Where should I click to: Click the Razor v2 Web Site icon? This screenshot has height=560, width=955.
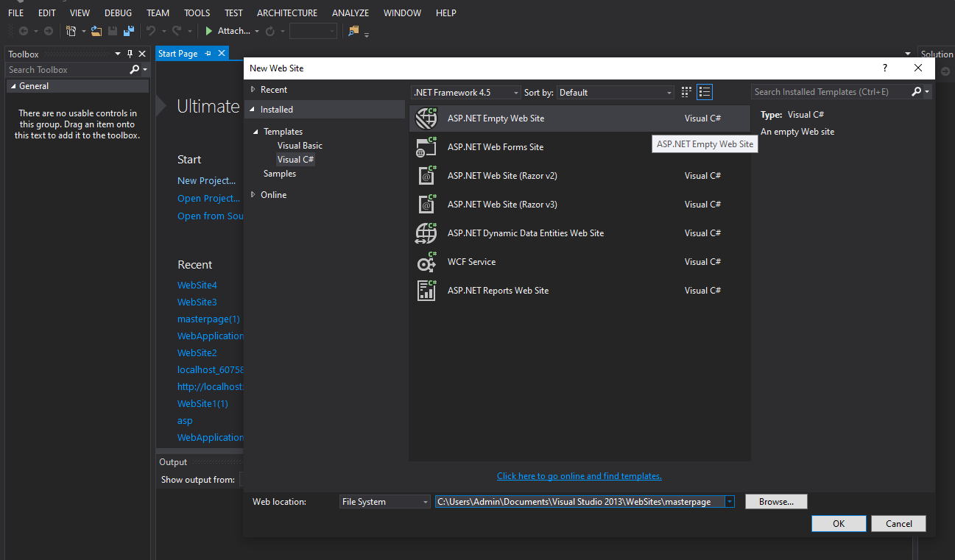point(426,176)
